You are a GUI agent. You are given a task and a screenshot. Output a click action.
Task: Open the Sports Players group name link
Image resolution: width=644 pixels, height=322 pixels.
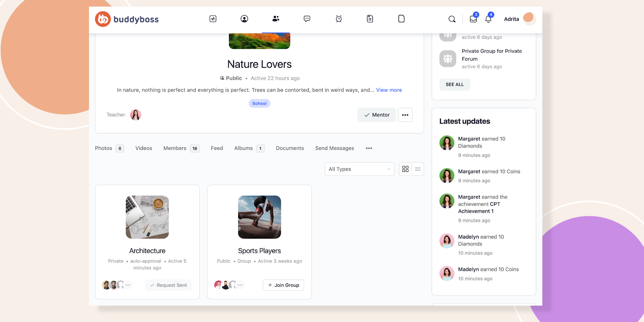click(x=260, y=251)
